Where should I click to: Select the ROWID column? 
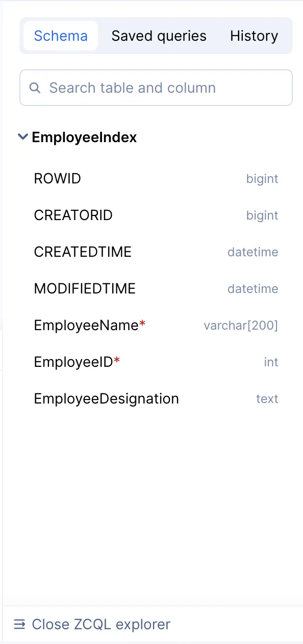coord(156,179)
